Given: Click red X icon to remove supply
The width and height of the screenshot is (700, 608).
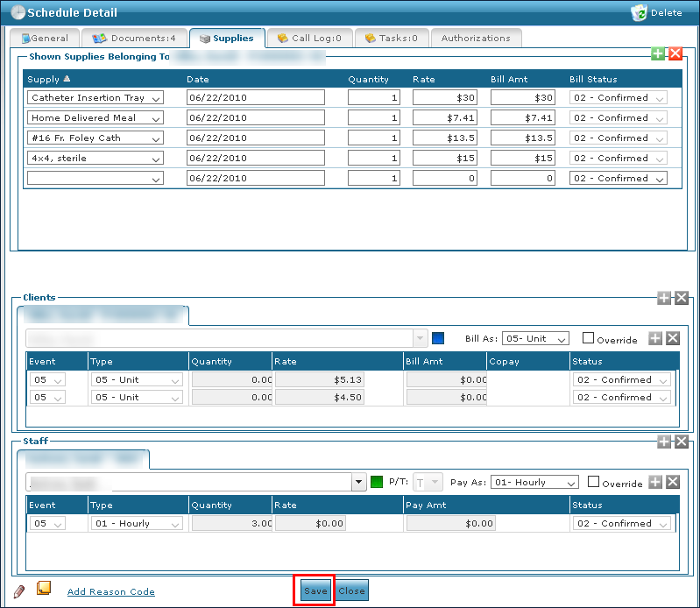Looking at the screenshot, I should pyautogui.click(x=675, y=54).
